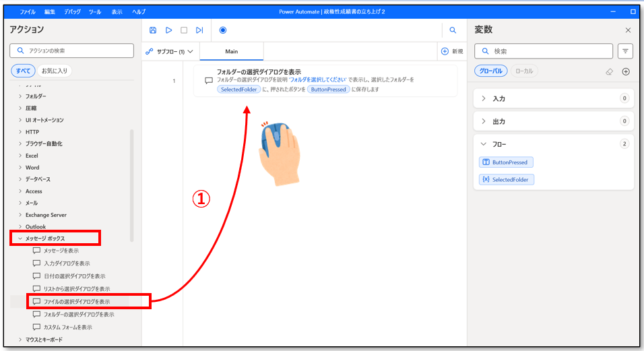Screen dimensions: 644x351
Task: Click the add variable plus icon
Action: pos(626,71)
